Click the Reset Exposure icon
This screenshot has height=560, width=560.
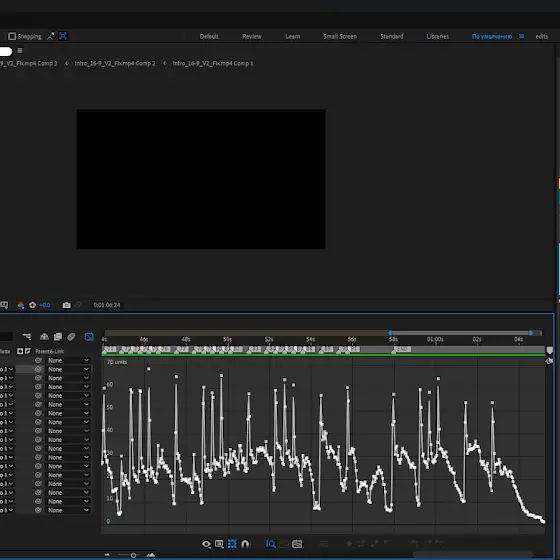[x=32, y=305]
